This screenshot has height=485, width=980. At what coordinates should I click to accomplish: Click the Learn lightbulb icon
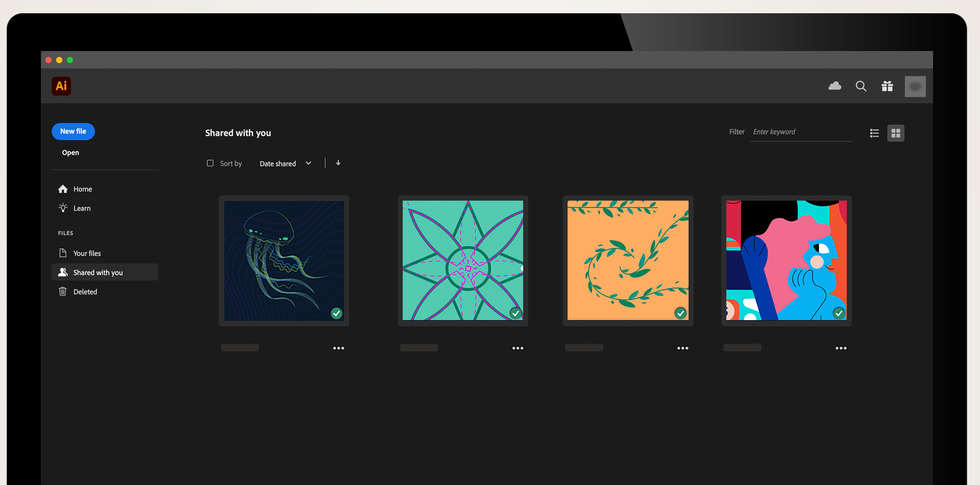[x=62, y=208]
